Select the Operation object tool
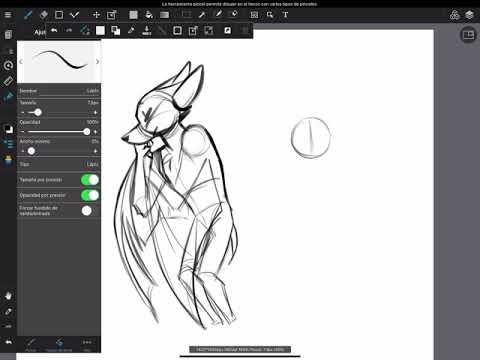 tap(270, 15)
